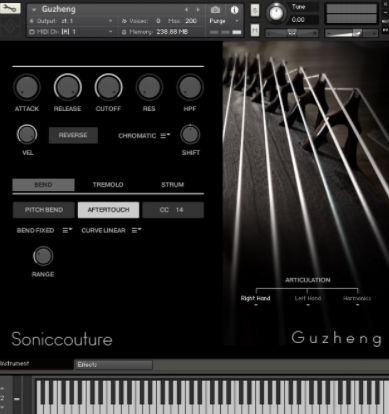This screenshot has height=414, width=389.
Task: Select the AFTERTOUCH button
Action: (108, 210)
